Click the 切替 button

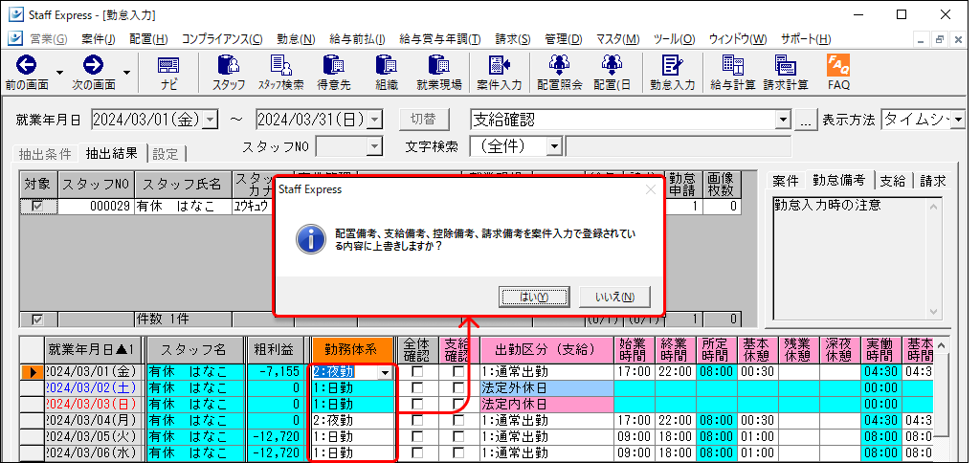426,120
